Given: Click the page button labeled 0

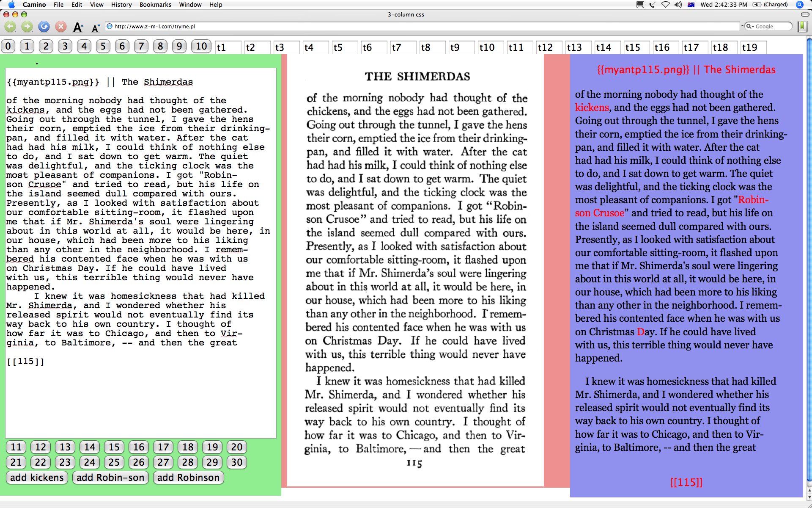Looking at the screenshot, I should [8, 46].
